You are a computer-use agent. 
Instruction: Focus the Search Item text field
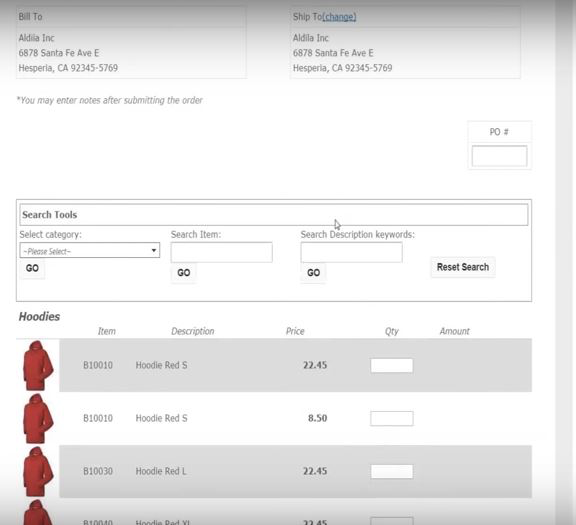[222, 252]
